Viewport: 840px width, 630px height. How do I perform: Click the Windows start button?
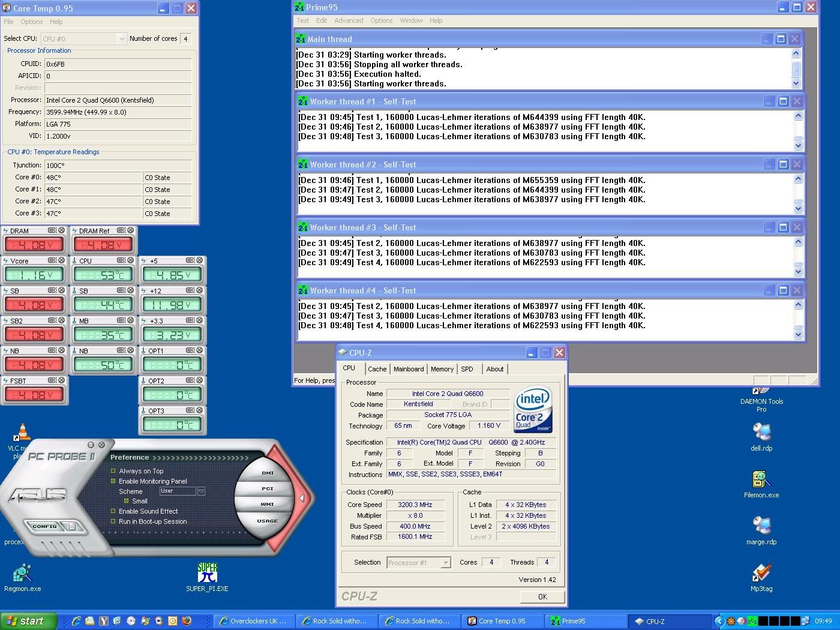pyautogui.click(x=28, y=621)
